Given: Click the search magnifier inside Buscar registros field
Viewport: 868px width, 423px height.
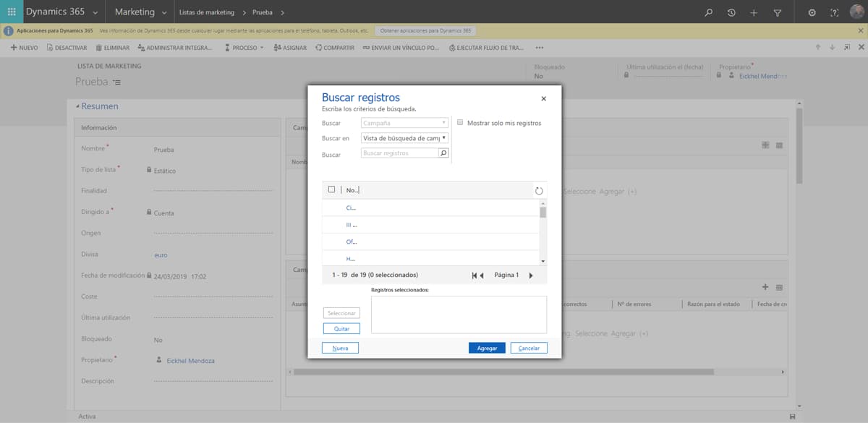Looking at the screenshot, I should point(443,153).
